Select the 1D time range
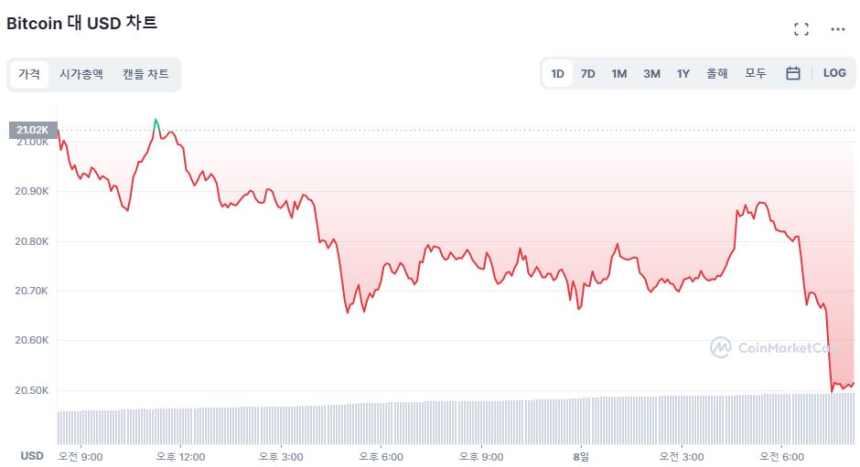 tap(558, 73)
